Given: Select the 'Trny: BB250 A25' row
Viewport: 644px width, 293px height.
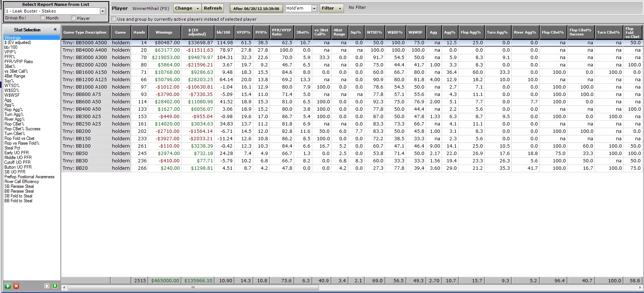Looking at the screenshot, I should tap(352, 124).
